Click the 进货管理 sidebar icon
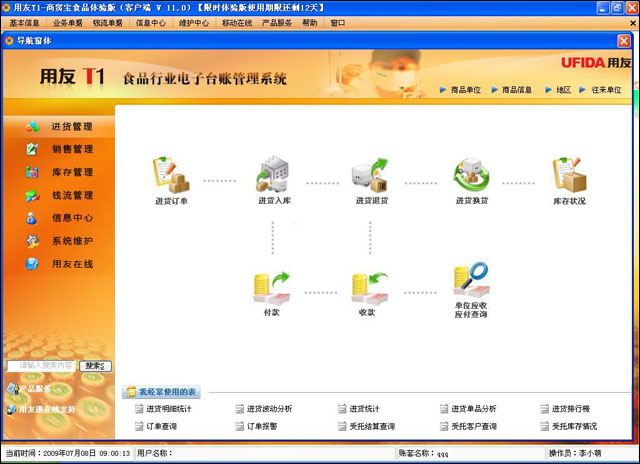The height and width of the screenshot is (464, 640). (32, 127)
